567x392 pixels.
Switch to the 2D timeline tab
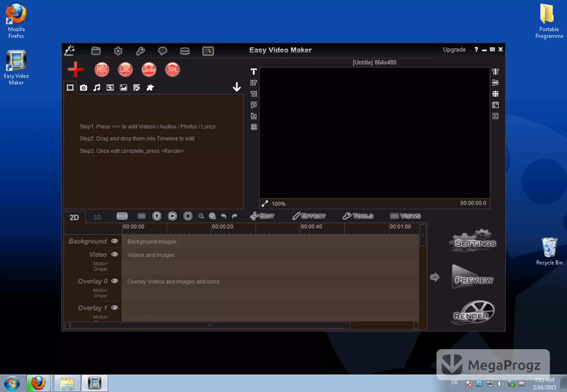click(x=74, y=217)
